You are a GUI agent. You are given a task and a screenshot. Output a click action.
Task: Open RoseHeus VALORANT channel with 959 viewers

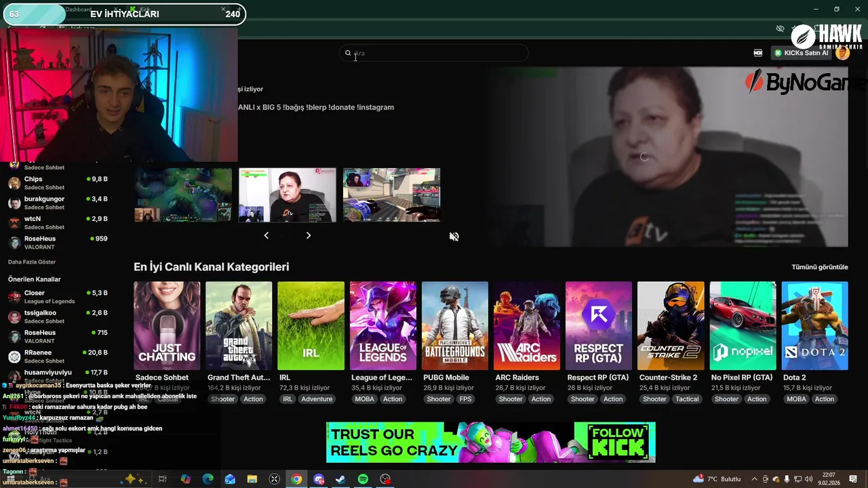(58, 243)
